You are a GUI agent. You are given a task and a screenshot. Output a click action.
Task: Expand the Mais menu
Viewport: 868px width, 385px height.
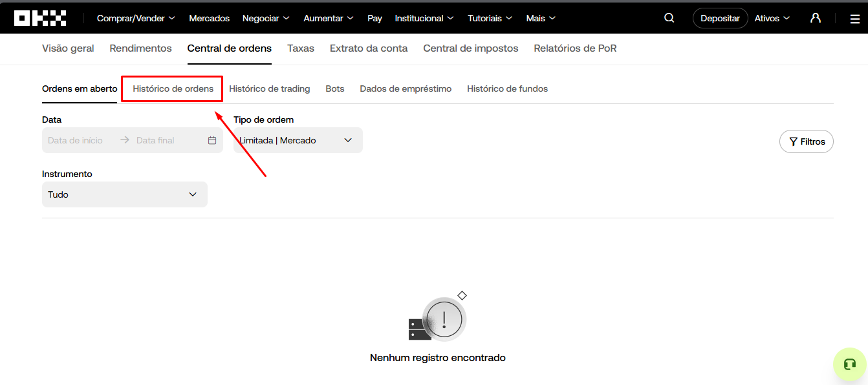(541, 18)
